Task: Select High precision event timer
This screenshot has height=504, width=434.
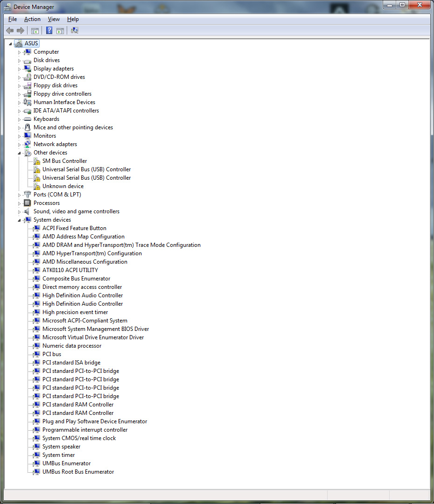Action: coord(75,312)
